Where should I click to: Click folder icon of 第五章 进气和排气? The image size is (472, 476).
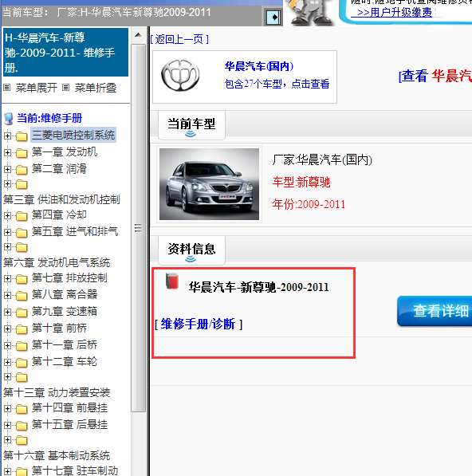tap(22, 233)
